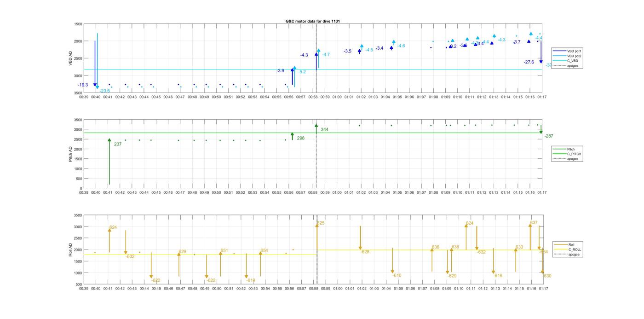Click the '-619' roll value label
Screen dimensions: 644x319
coord(251,280)
